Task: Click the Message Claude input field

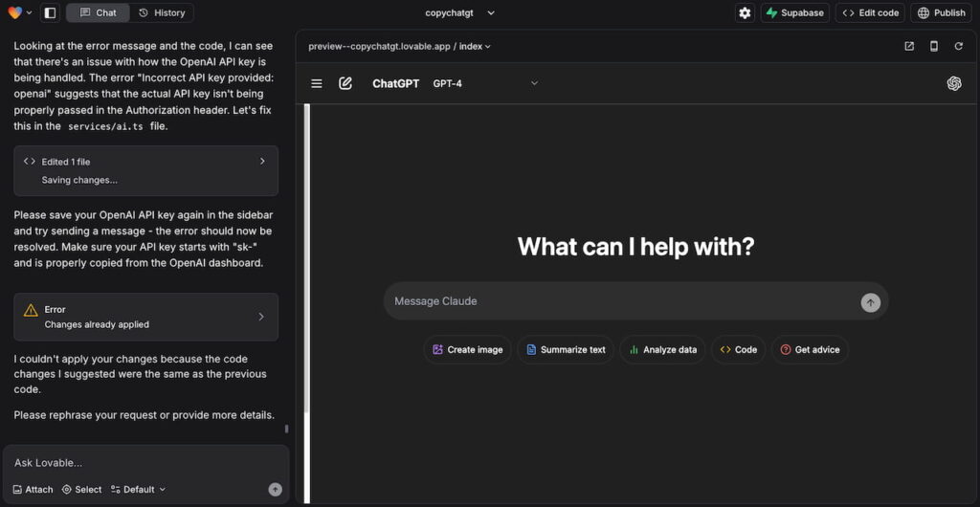Action: click(625, 301)
